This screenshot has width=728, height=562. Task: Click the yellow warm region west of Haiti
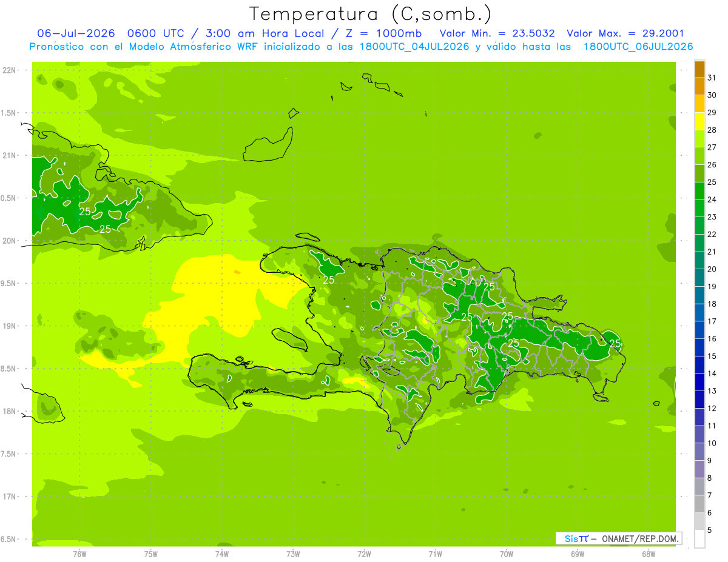point(231,297)
